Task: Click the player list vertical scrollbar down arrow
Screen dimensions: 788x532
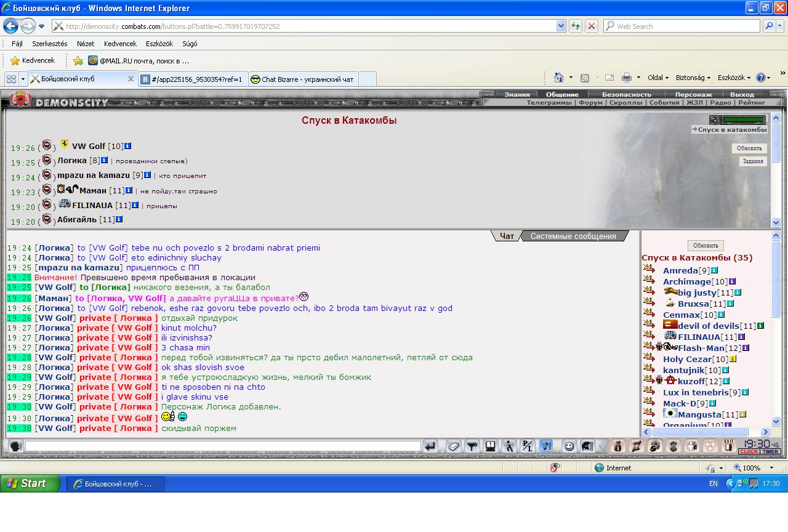Action: pos(776,422)
